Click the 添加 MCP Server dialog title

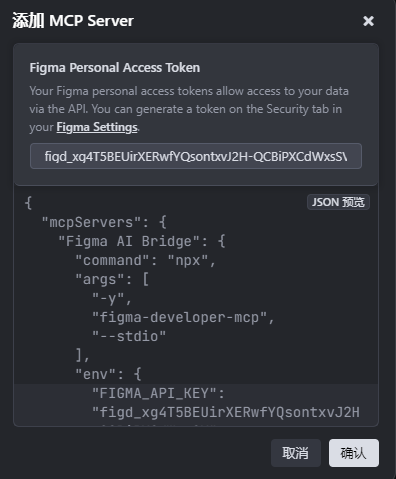pos(73,21)
